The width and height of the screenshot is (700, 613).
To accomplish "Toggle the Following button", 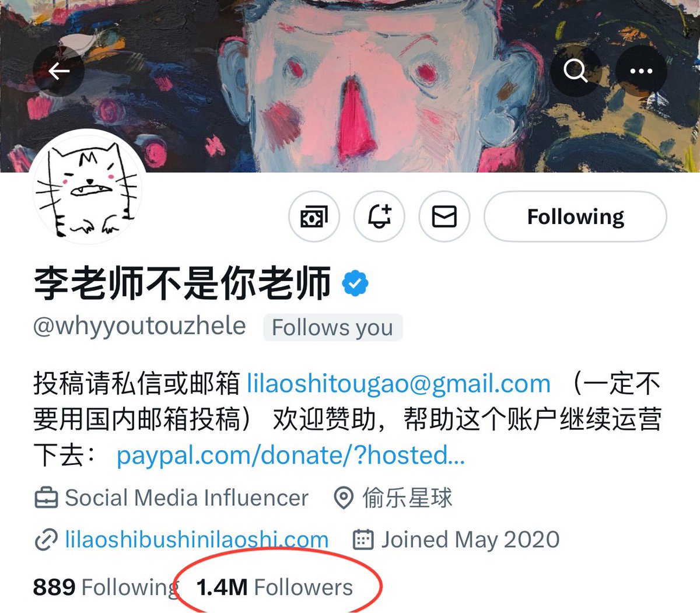I will [x=575, y=217].
